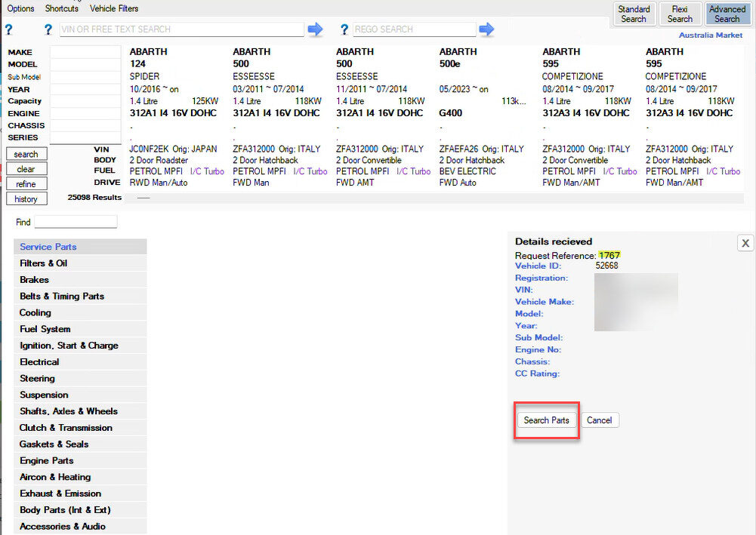Click the YEAR filter input
This screenshot has height=535, width=756.
click(85, 89)
